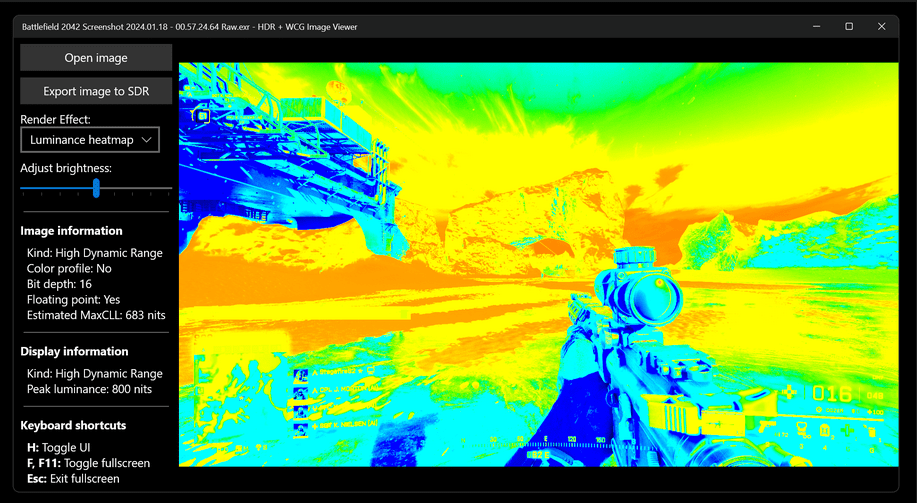This screenshot has height=503, width=917.
Task: Click the window title bar text
Action: tap(189, 27)
